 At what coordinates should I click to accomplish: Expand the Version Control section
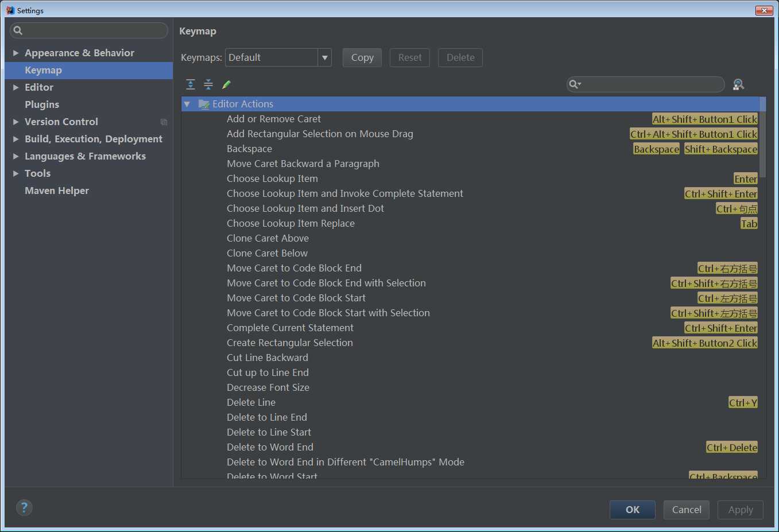[x=16, y=122]
